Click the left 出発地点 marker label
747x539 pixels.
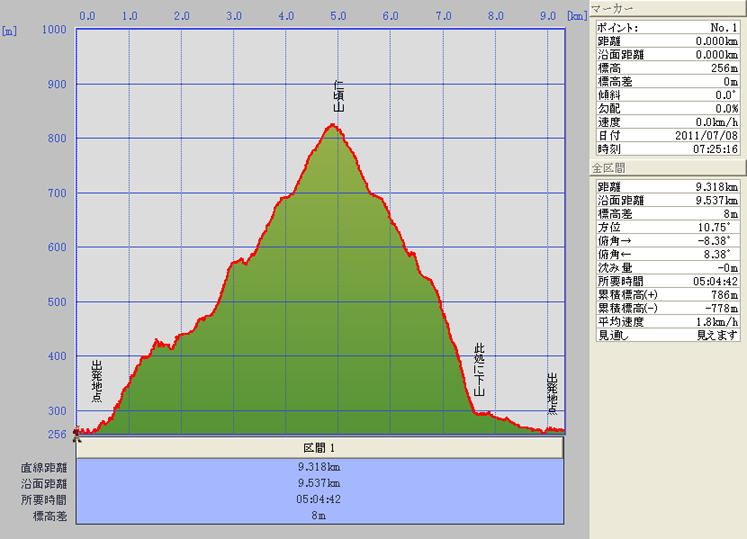(97, 381)
